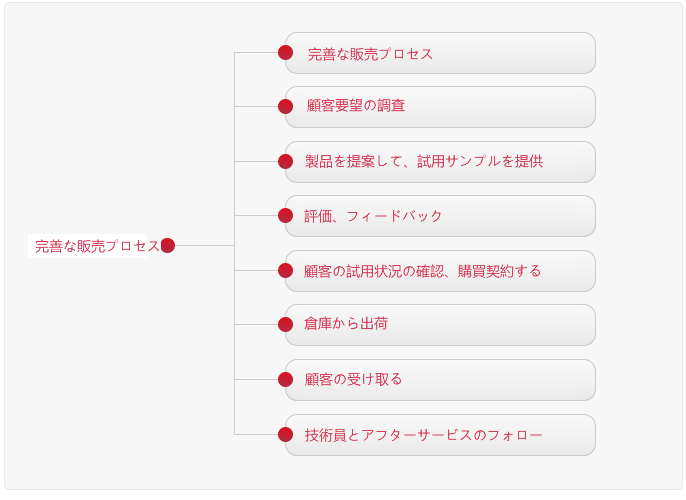686x500 pixels.
Task: Click the red dot beside root label 完善な販売プロセス
Action: click(168, 245)
